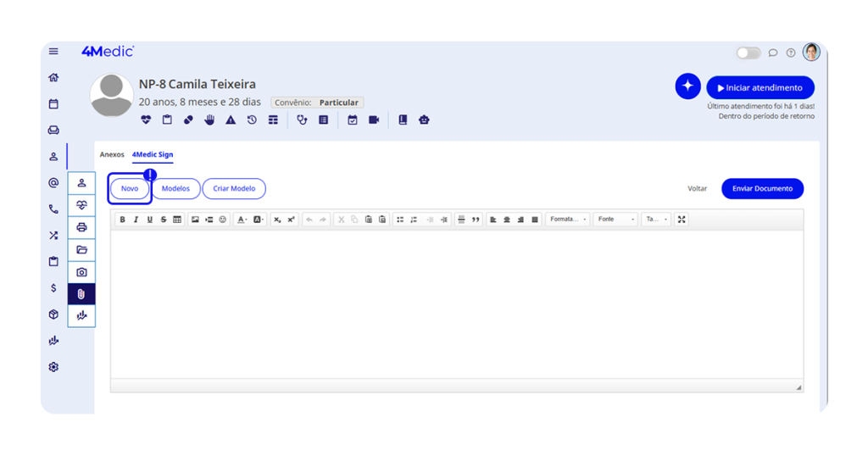
Task: Switch to the Anexos tab
Action: tap(112, 154)
